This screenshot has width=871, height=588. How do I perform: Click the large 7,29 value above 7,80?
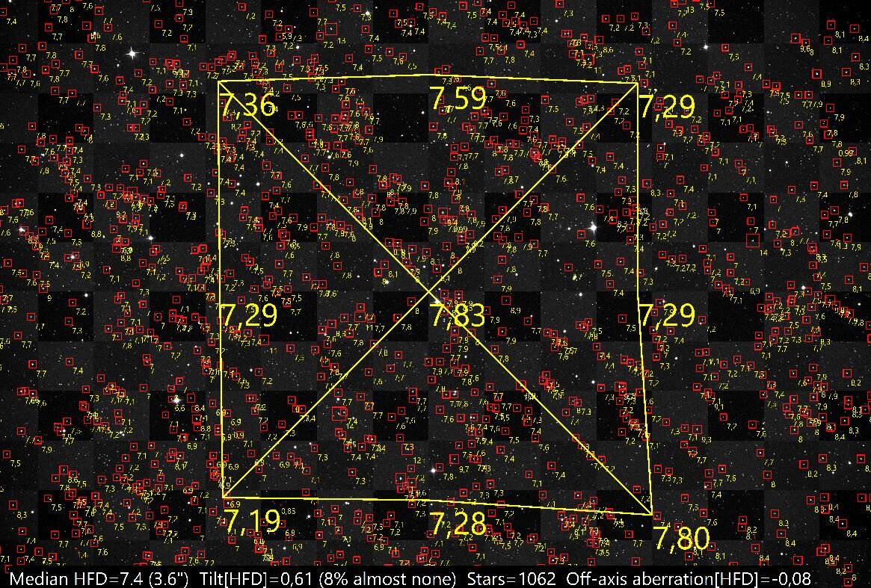[667, 315]
